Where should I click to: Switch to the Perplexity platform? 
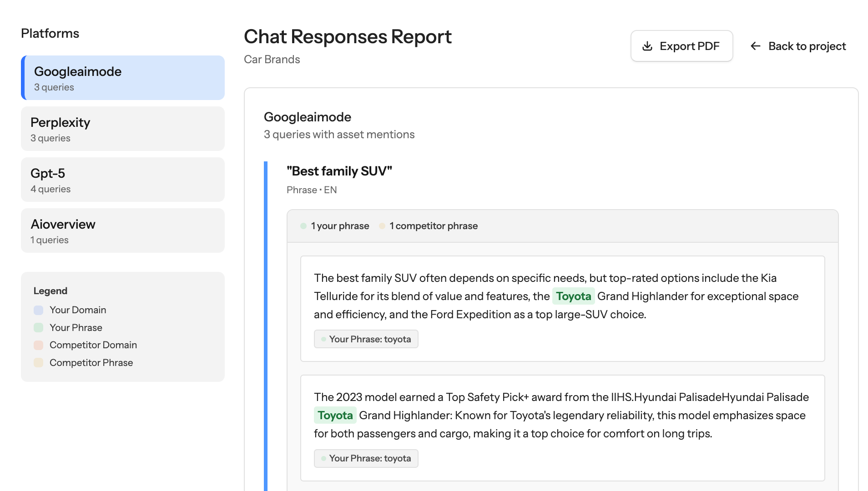pyautogui.click(x=123, y=129)
